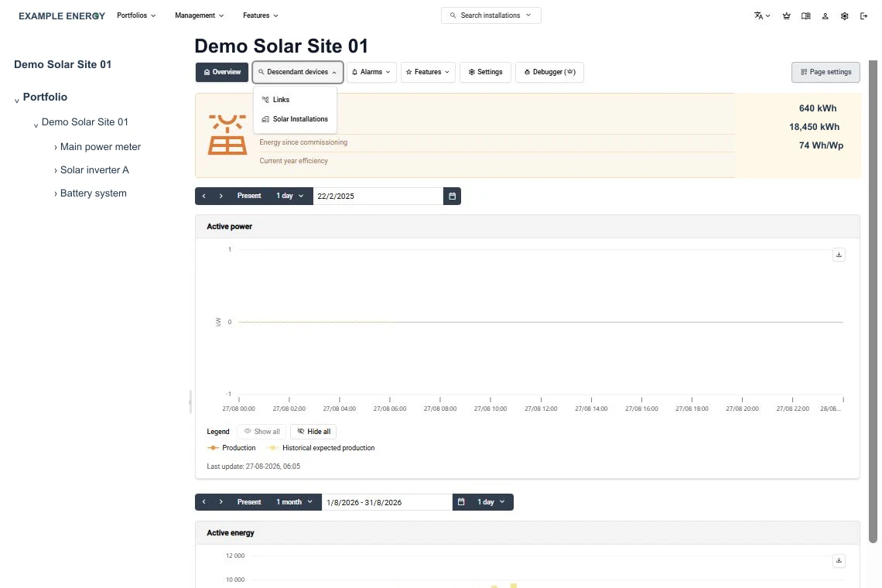Image resolution: width=882 pixels, height=588 pixels.
Task: Go to next day in Active power range
Action: pyautogui.click(x=221, y=196)
